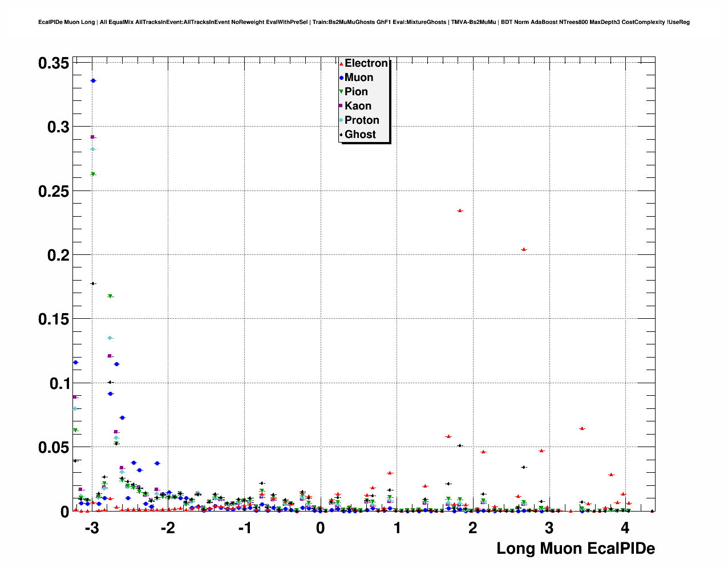Select the topmost purple Kaon data point
728x568 pixels.
tap(92, 137)
